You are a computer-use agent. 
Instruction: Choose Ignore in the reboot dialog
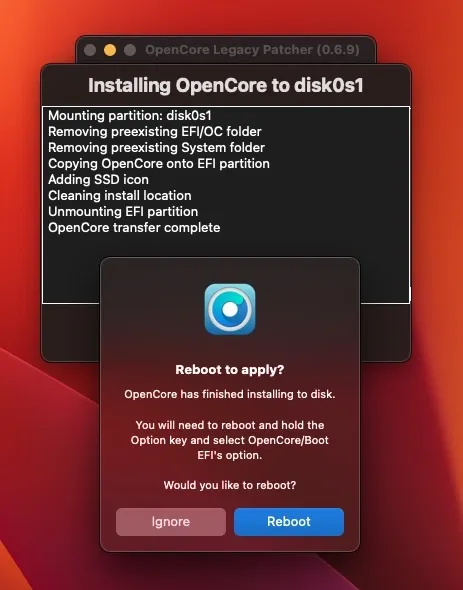(171, 522)
